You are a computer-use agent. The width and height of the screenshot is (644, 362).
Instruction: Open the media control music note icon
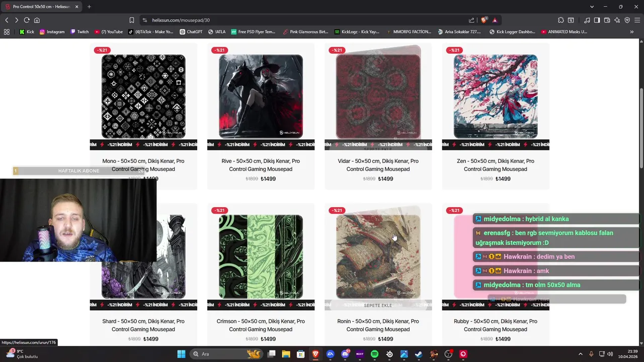pyautogui.click(x=587, y=20)
